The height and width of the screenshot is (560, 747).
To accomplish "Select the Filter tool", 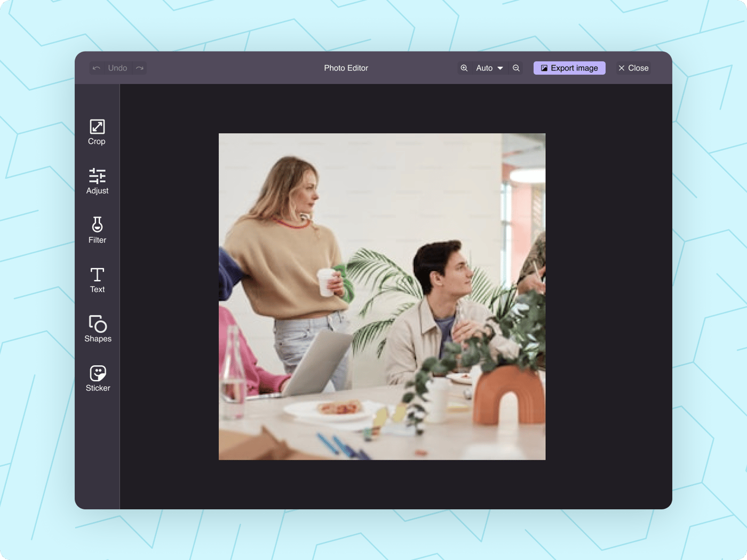I will click(x=97, y=229).
